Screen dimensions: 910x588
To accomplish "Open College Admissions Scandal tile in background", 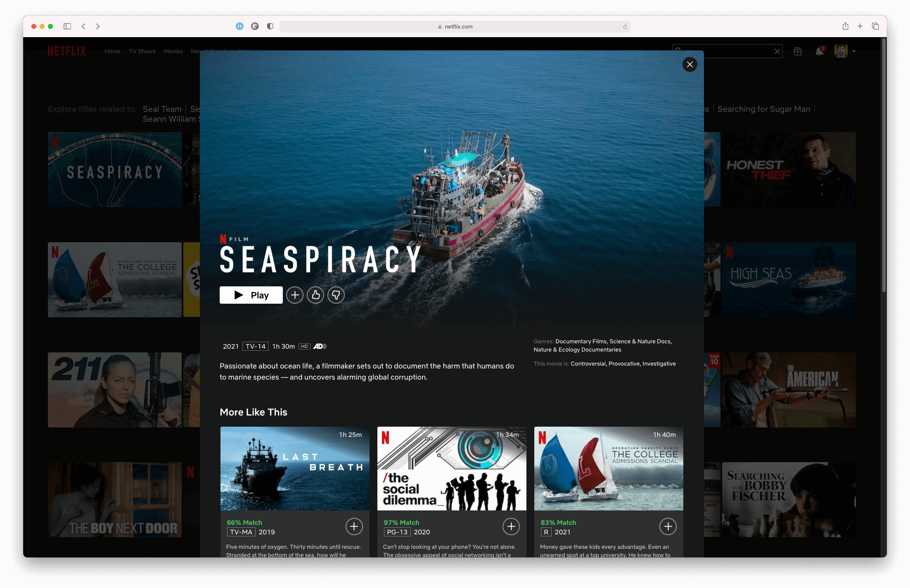I will tap(115, 280).
